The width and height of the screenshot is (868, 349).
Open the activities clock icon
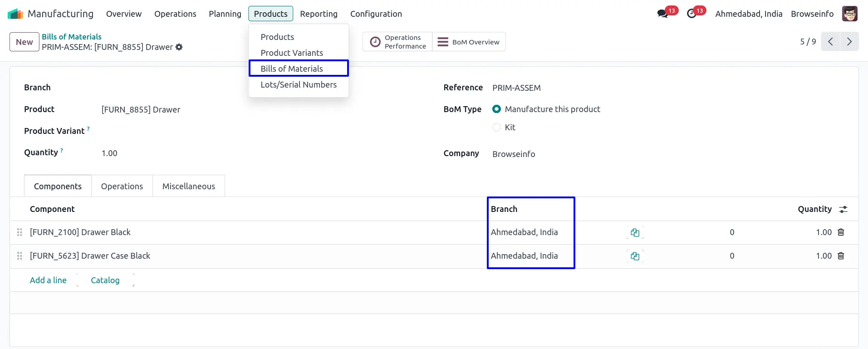click(691, 14)
